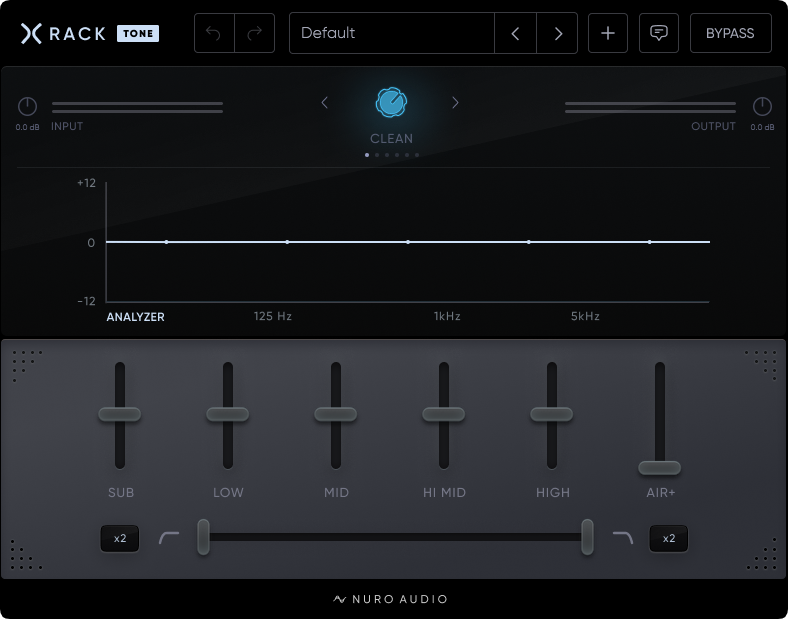The image size is (788, 619).
Task: Click the first mode page dot under CLEAN
Action: [x=367, y=155]
